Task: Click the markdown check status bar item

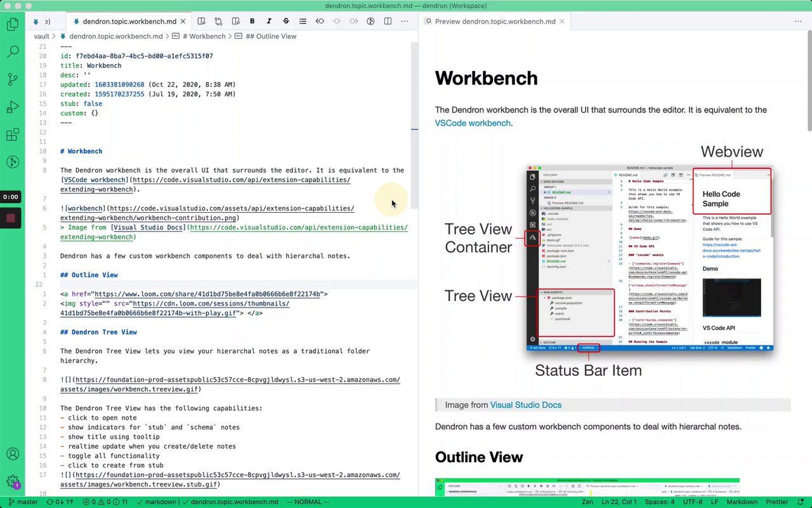Action: [157, 502]
